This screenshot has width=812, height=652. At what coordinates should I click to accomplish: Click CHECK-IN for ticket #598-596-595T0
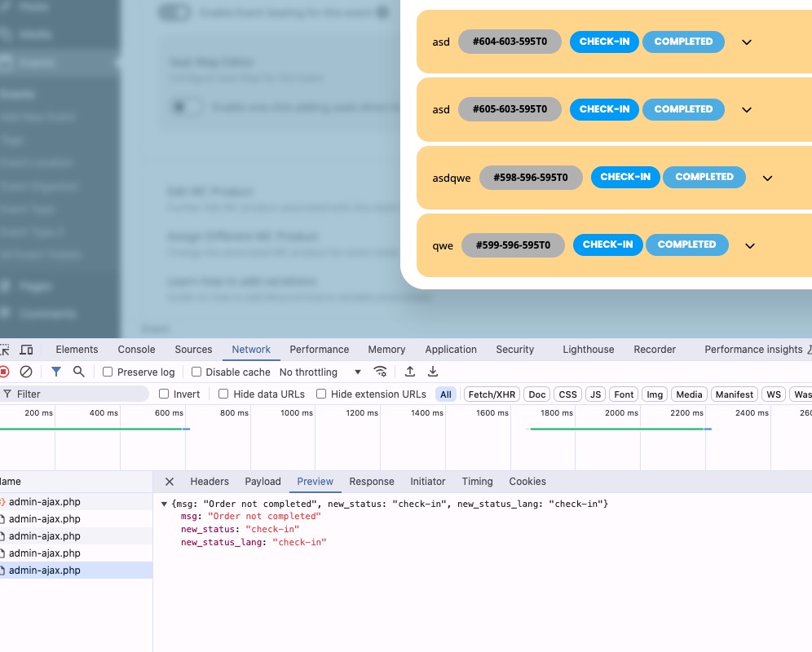coord(625,177)
